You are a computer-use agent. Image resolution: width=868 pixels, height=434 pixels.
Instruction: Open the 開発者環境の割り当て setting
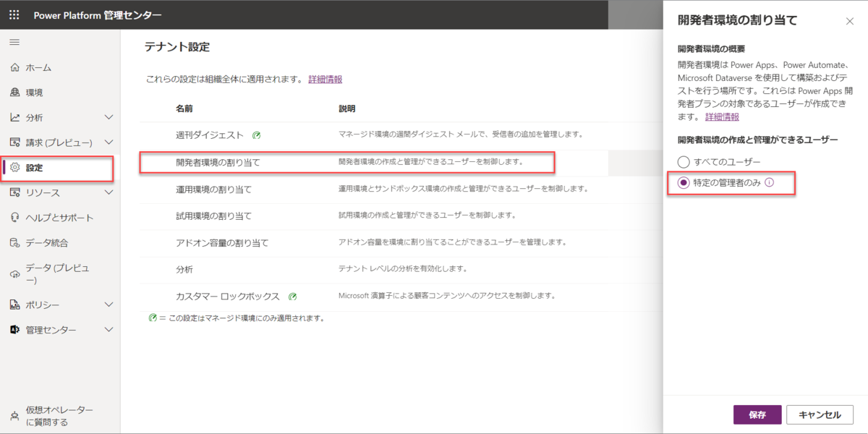tap(218, 162)
